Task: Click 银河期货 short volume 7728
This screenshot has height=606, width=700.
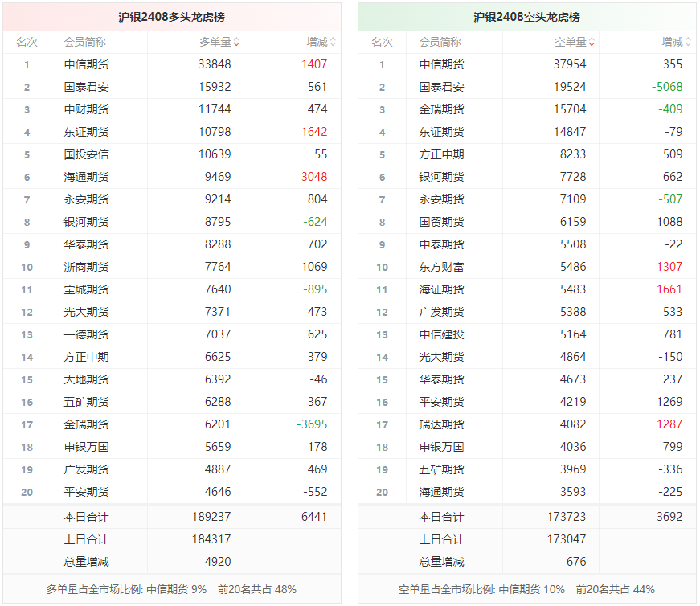Action: pos(573,177)
